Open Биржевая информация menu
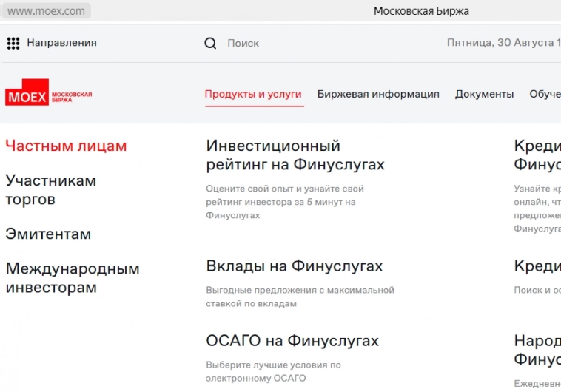Screen dimensions: 561x392 [378, 94]
